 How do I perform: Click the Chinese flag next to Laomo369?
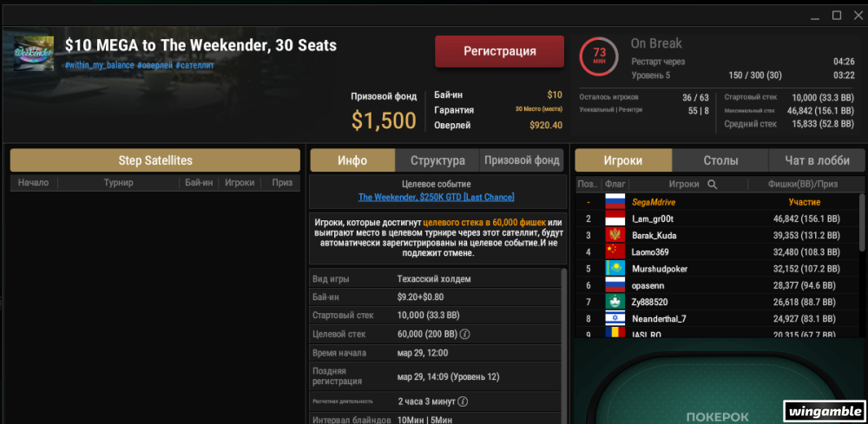click(x=615, y=252)
